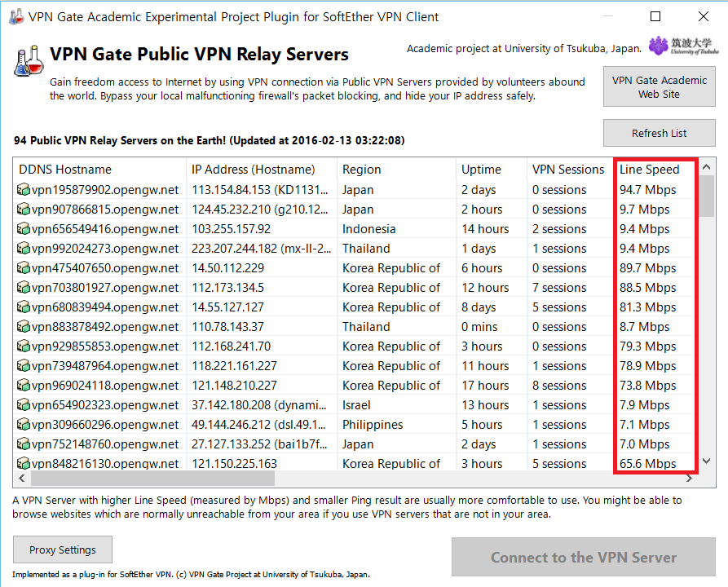The image size is (728, 587).
Task: Click IP address 118.221.161.227 cell
Action: tap(235, 365)
